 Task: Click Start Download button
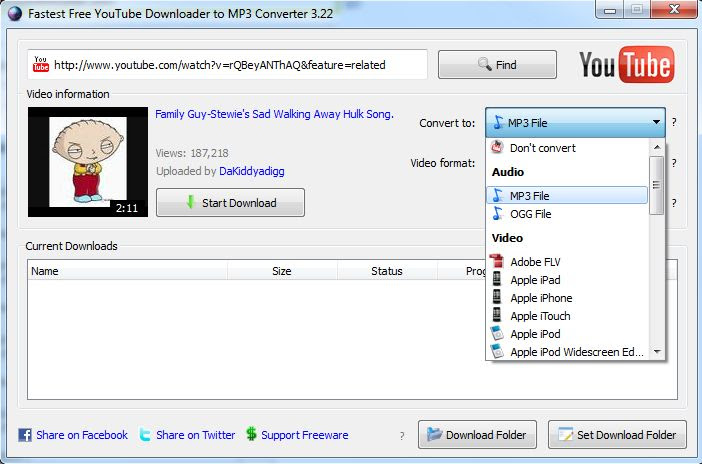tap(230, 202)
